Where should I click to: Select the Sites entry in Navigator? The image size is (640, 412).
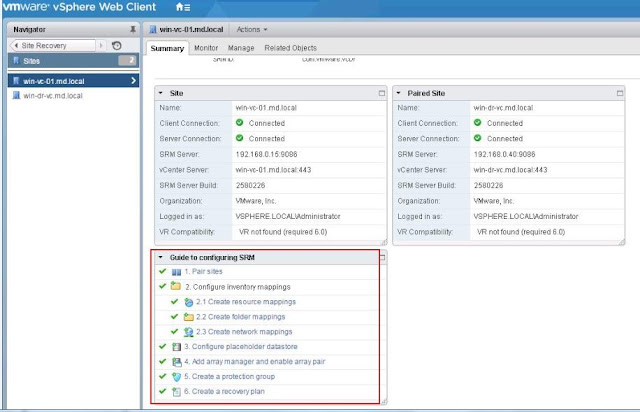73,61
